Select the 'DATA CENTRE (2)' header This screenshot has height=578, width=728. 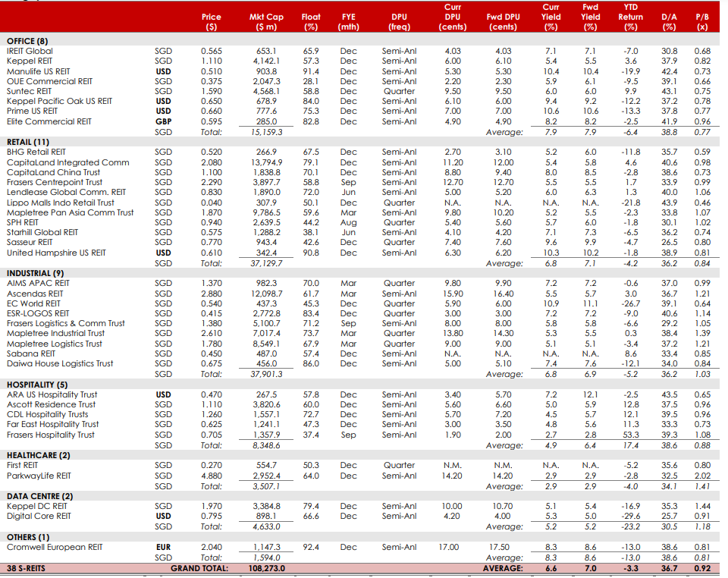tap(39, 496)
